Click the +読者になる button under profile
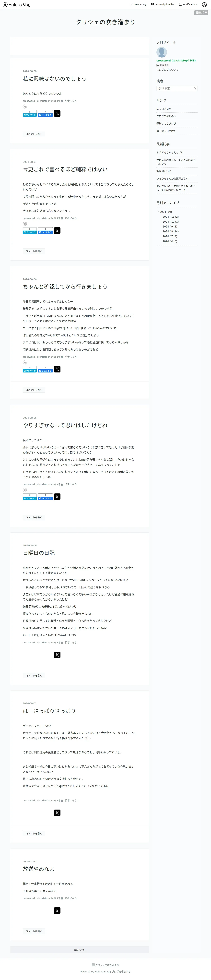 pos(163,65)
